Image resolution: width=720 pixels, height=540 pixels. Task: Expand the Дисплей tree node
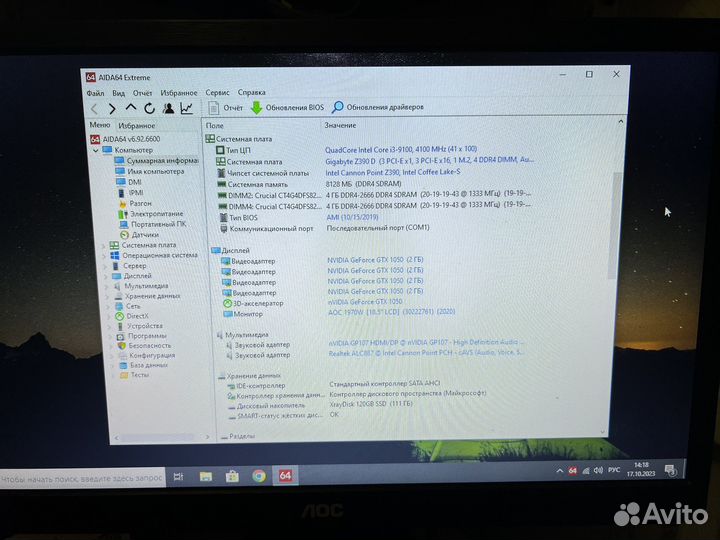(106, 276)
